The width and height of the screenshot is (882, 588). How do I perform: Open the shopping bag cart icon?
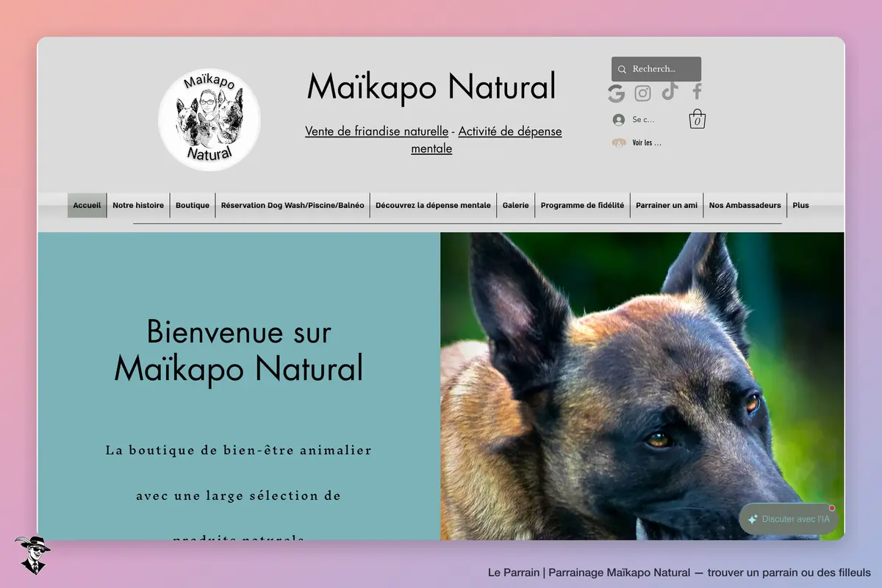(698, 119)
